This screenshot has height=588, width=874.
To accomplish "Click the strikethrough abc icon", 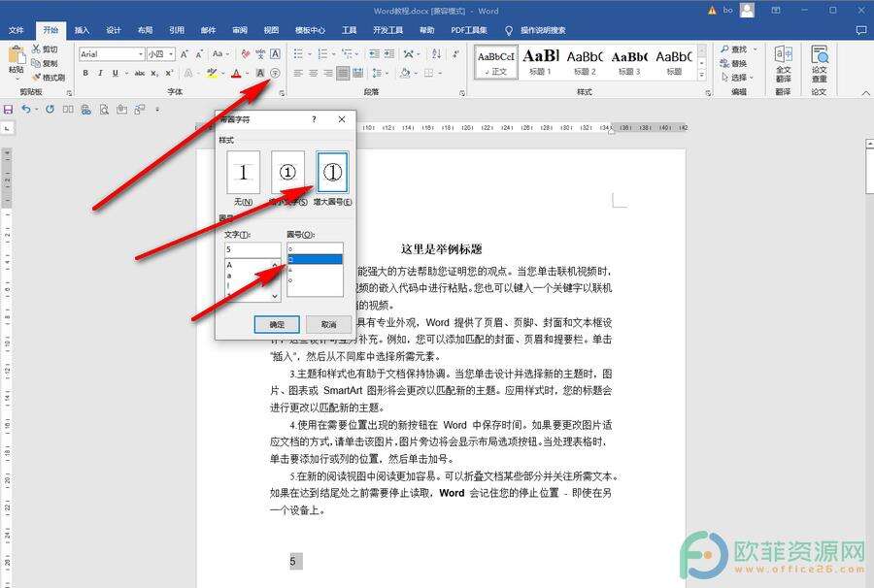I will click(140, 73).
